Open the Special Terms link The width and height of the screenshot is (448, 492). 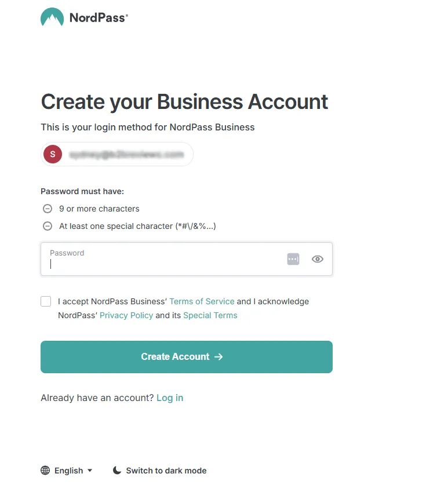tap(210, 315)
